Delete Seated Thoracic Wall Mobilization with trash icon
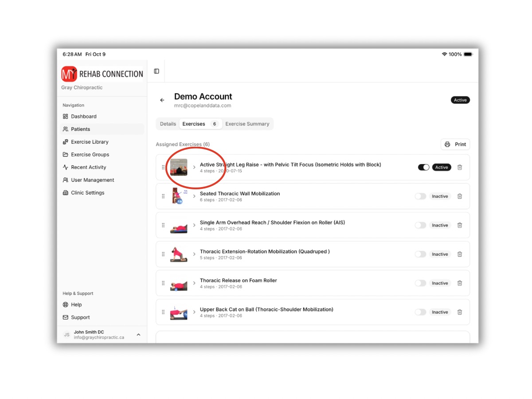This screenshot has width=532, height=399. point(460,196)
